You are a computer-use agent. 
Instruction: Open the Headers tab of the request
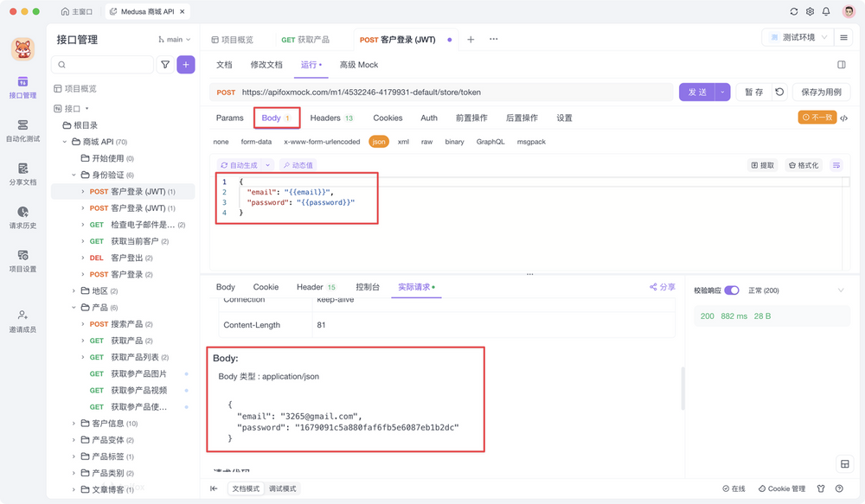[324, 118]
